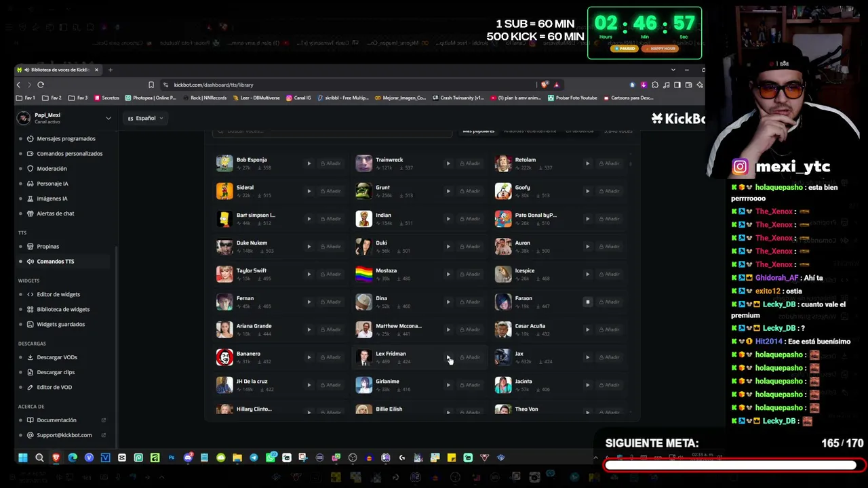Open the Canal IG bookmark
The height and width of the screenshot is (488, 868).
[298, 98]
